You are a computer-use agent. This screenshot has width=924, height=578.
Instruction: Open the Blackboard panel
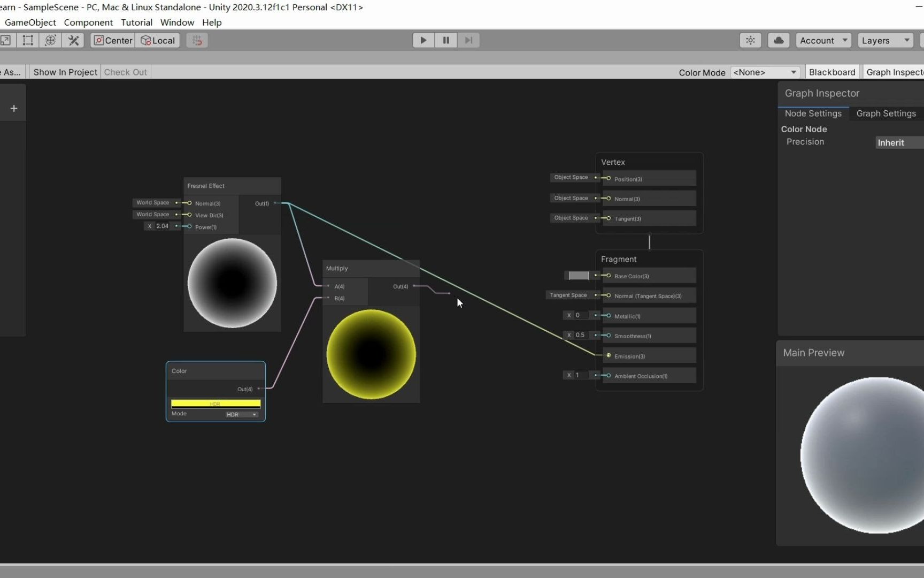(x=832, y=72)
